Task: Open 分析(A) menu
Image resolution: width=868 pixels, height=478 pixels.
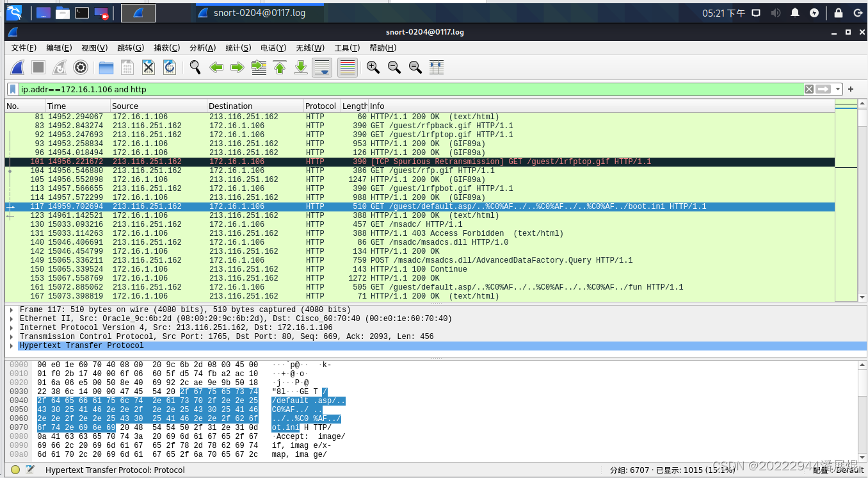Action: (x=202, y=48)
